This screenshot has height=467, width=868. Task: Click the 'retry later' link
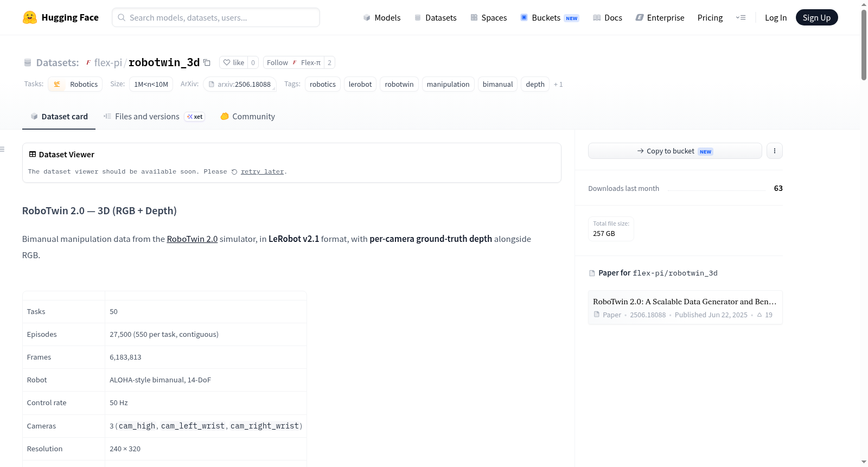[x=262, y=171]
